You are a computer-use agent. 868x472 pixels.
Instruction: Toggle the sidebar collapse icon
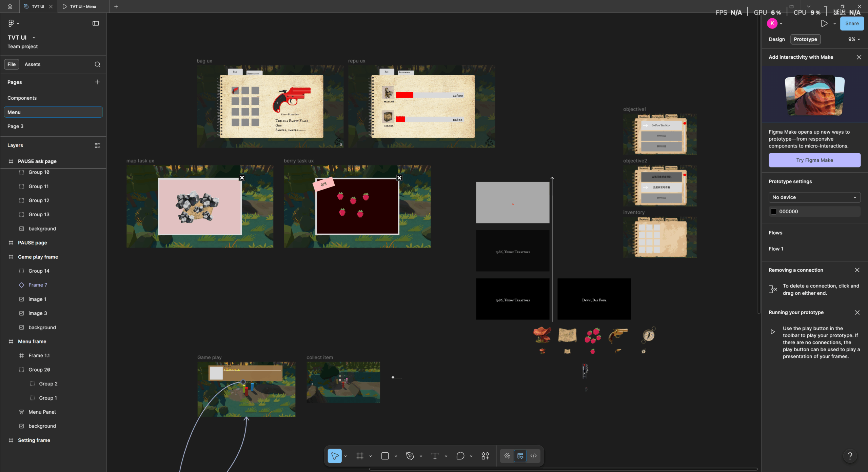point(96,23)
